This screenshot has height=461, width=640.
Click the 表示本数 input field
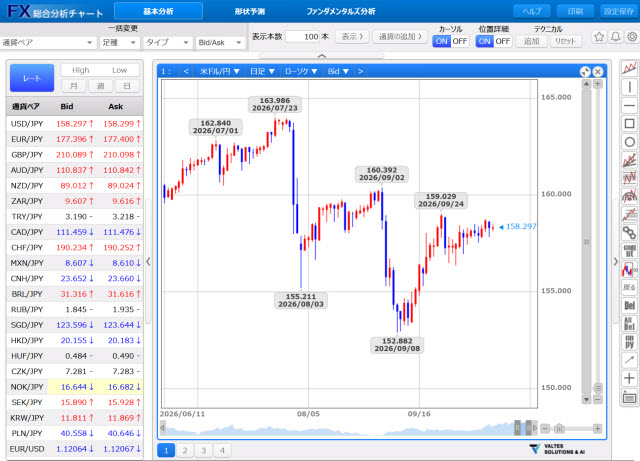(x=302, y=37)
